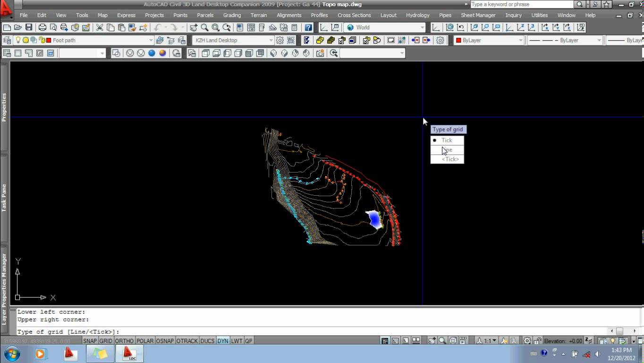The image size is (644, 363).
Task: Toggle the layer visibility lightbulb for Foot path
Action: (x=18, y=40)
